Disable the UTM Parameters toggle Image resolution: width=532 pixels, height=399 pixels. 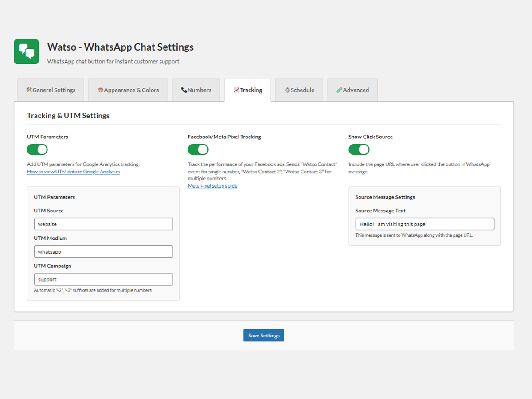point(37,149)
